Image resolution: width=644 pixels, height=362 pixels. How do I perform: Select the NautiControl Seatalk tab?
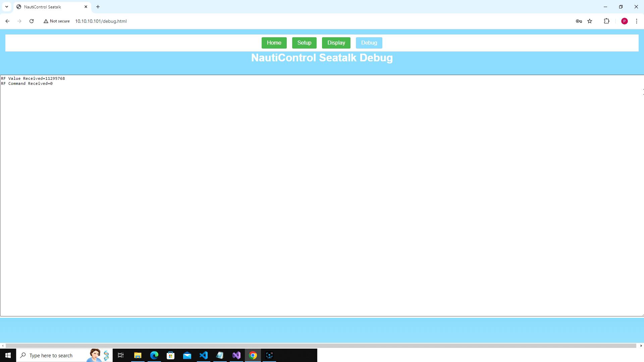(x=52, y=7)
